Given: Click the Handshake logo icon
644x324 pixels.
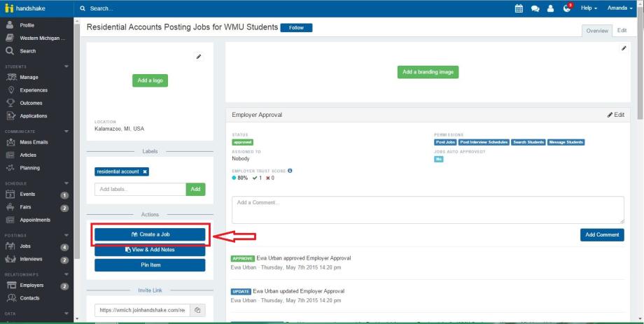Looking at the screenshot, I should point(9,8).
